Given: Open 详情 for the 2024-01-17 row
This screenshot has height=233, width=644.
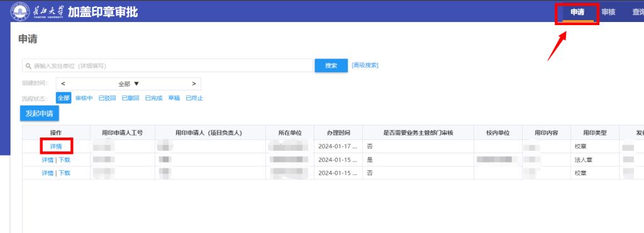Looking at the screenshot, I should [x=56, y=146].
